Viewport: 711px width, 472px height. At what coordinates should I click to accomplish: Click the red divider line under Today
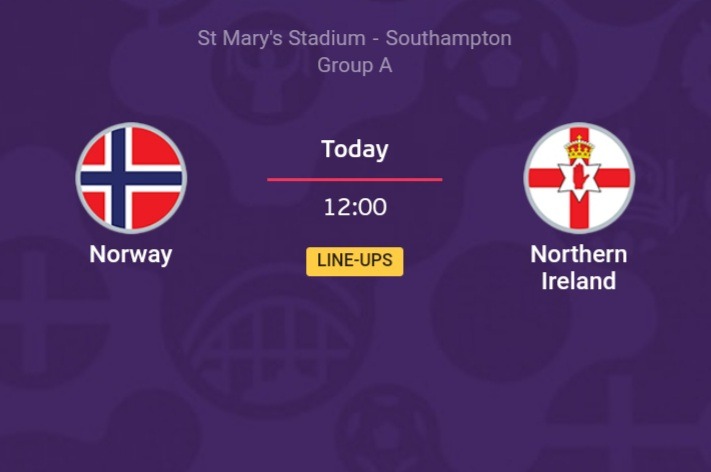354,180
